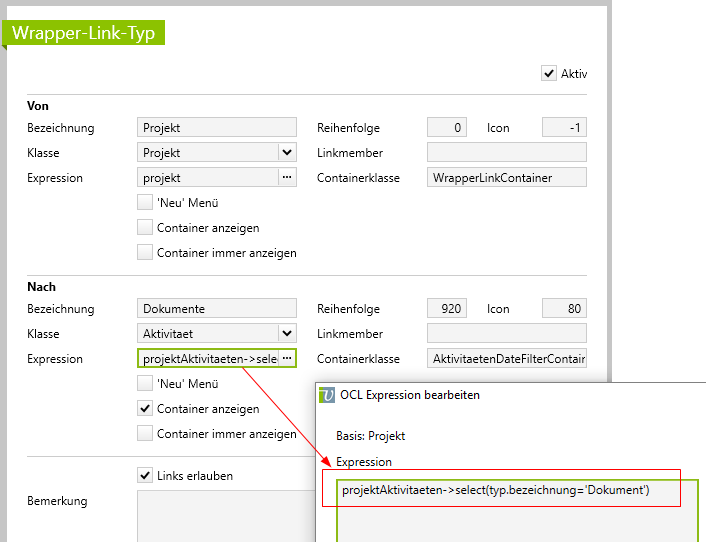Click the OCL expression text in editor
Viewport: 706px width, 542px height.
(x=496, y=490)
